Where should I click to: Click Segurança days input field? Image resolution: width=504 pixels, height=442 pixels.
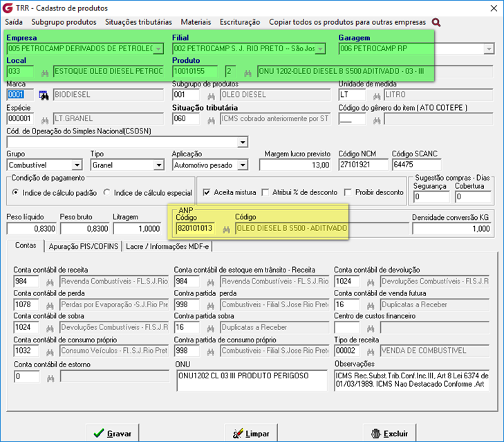431,196
